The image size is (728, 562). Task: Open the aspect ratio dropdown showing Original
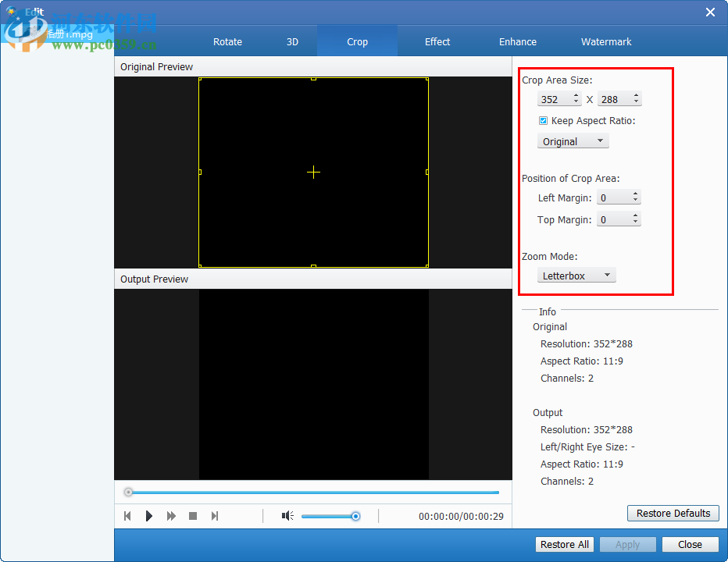coord(573,140)
